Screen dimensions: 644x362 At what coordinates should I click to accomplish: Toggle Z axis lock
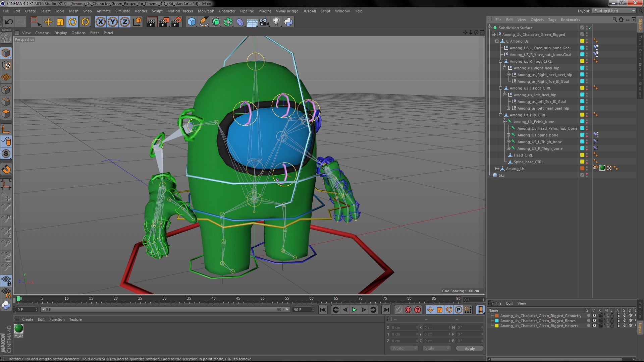click(125, 22)
